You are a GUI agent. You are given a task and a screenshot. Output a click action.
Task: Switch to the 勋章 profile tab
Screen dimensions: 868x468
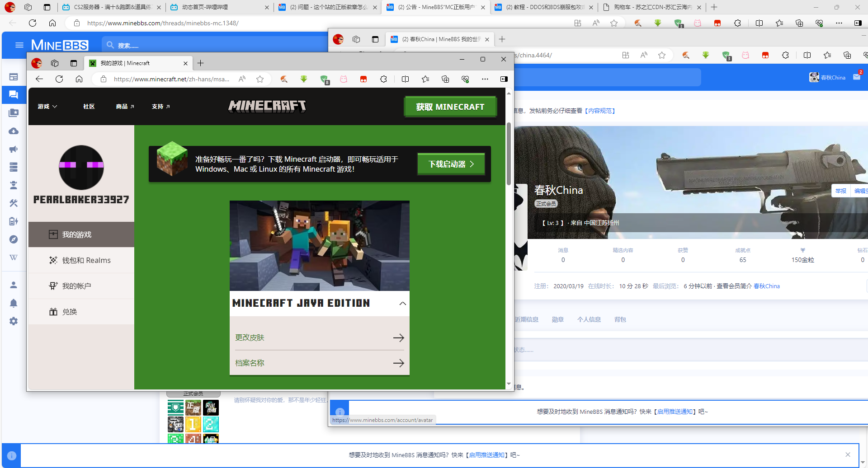coord(557,319)
